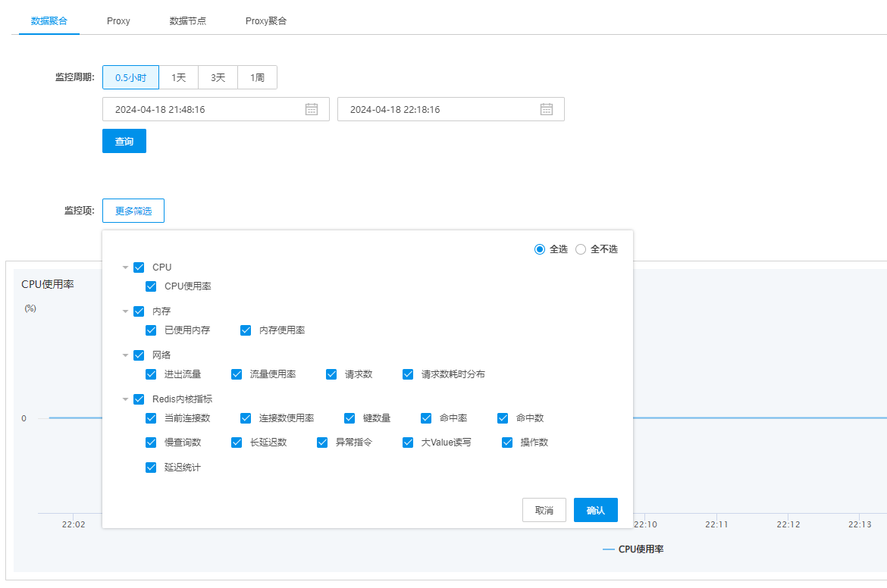Screen dimensions: 887x588
Task: Uncheck the CPU group checkbox
Action: 139,267
